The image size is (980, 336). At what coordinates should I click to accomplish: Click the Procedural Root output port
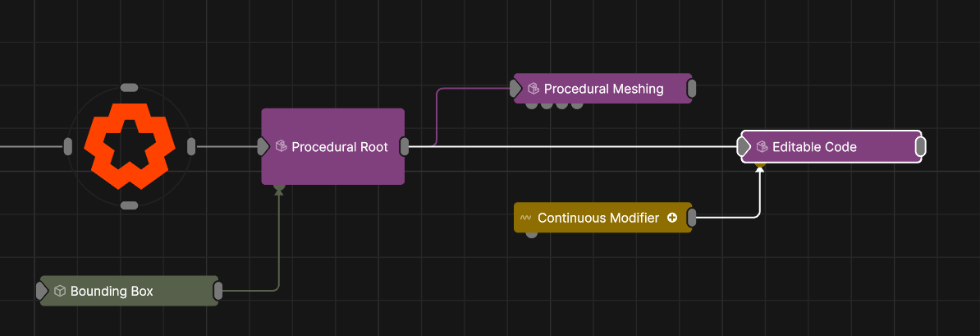(x=405, y=146)
